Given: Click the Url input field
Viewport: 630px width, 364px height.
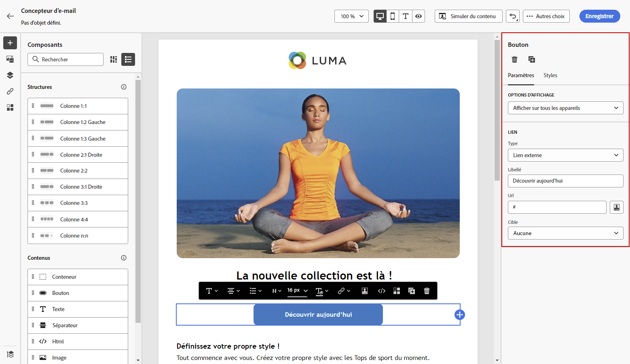Looking at the screenshot, I should pos(557,207).
